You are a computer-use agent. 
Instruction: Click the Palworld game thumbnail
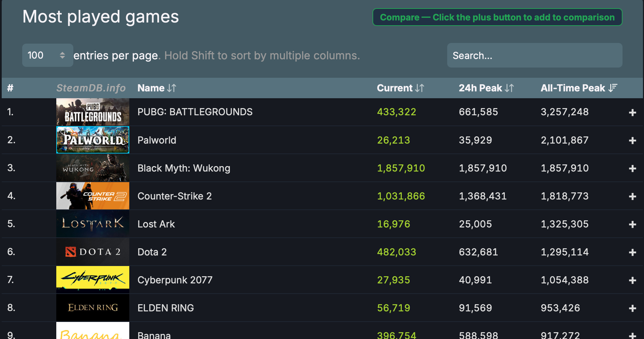93,140
